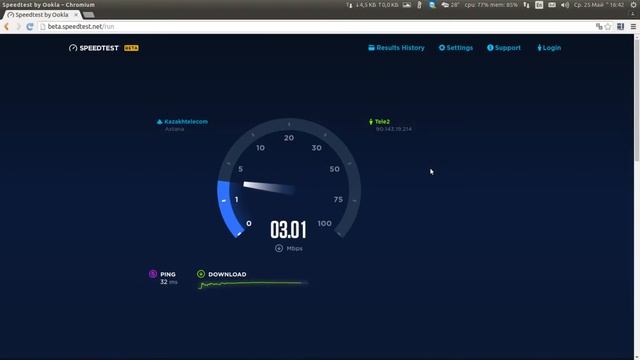The height and width of the screenshot is (360, 640).
Task: Open a new browser tab
Action: click(89, 15)
